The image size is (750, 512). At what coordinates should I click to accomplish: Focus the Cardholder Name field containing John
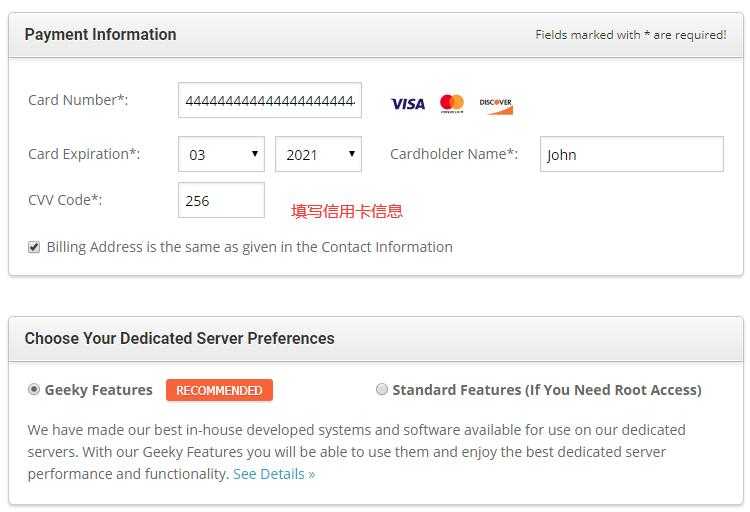tap(632, 154)
